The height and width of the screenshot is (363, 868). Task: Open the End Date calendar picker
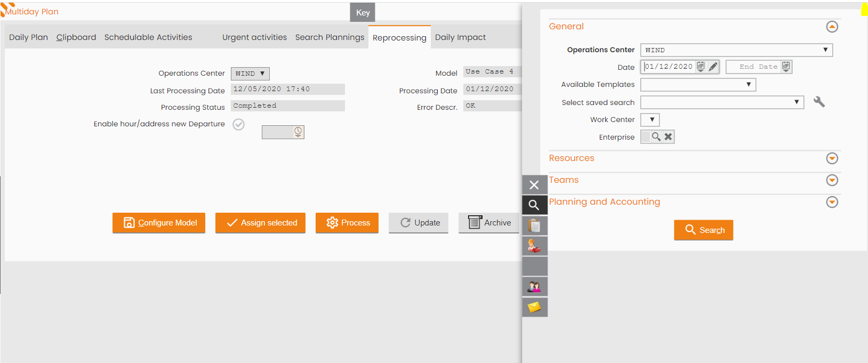pos(786,67)
